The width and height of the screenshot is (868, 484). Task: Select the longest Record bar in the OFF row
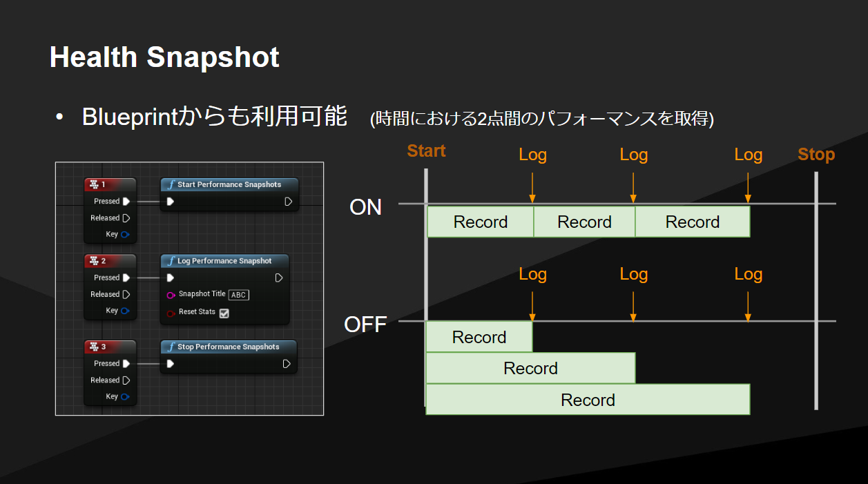coord(588,399)
